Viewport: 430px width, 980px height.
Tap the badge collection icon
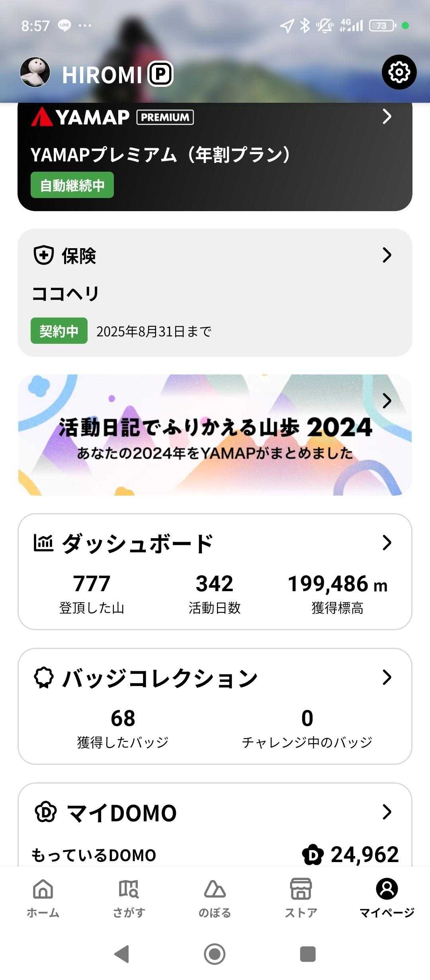pyautogui.click(x=43, y=677)
